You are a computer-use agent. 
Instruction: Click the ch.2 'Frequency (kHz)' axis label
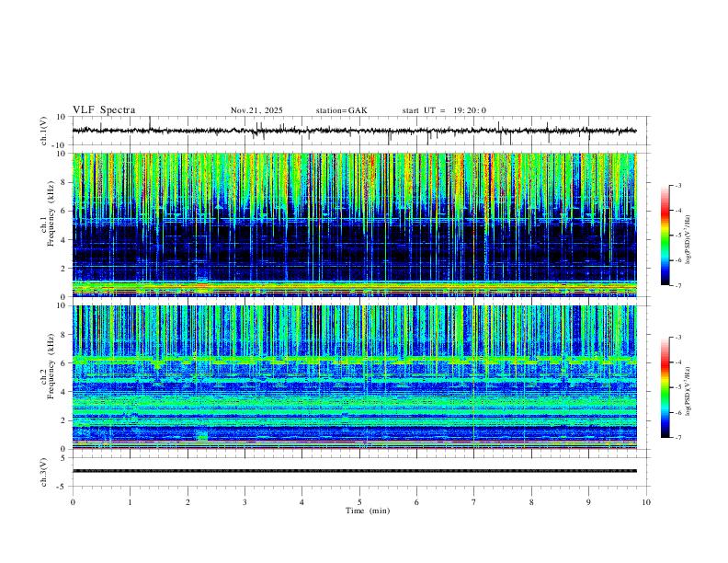coord(51,365)
